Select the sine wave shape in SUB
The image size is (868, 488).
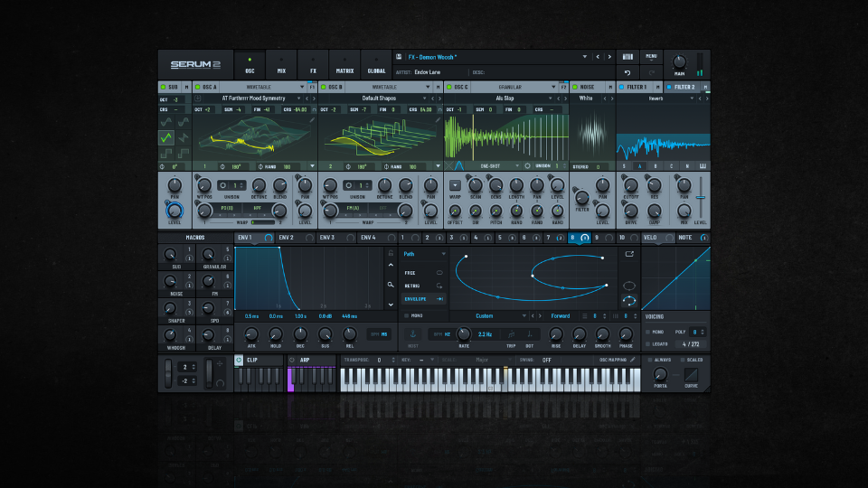point(166,121)
